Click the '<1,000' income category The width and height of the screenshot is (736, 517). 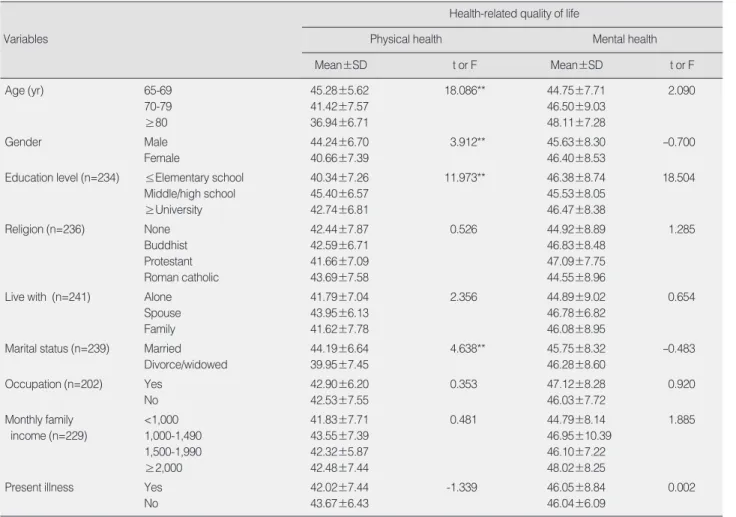click(161, 420)
